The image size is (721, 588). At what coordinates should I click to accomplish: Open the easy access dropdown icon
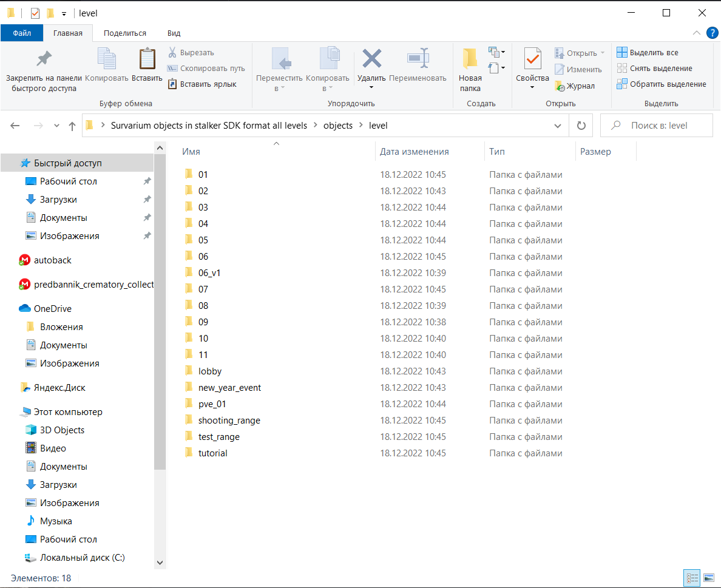(x=496, y=68)
